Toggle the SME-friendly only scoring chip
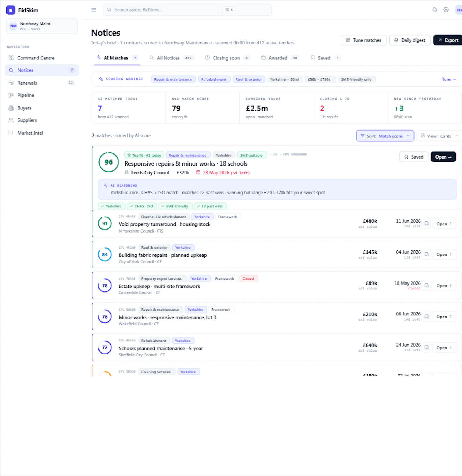The height and width of the screenshot is (476, 462). point(356,79)
